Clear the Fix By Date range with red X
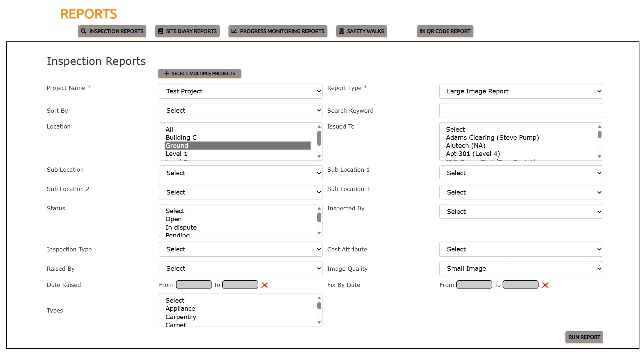 tap(545, 285)
